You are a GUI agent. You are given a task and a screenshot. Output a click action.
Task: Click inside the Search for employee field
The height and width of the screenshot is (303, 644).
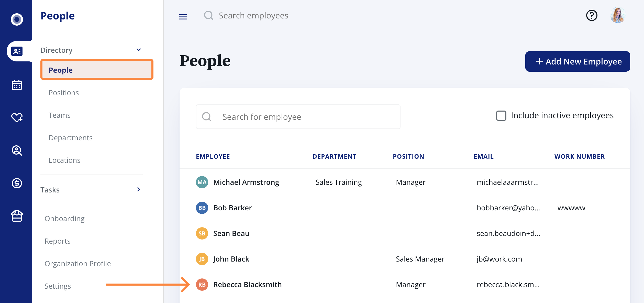(x=298, y=117)
